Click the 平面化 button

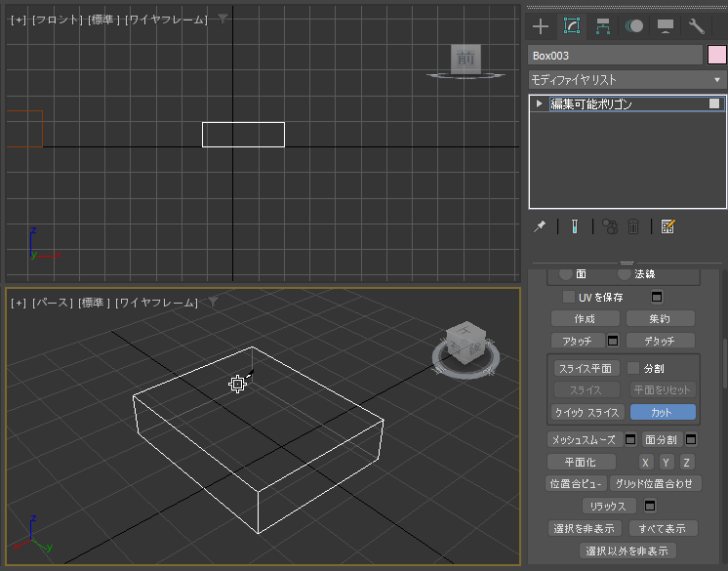click(x=582, y=463)
